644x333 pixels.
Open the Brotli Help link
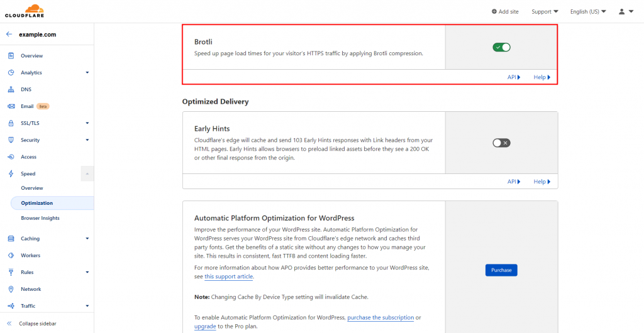(542, 77)
